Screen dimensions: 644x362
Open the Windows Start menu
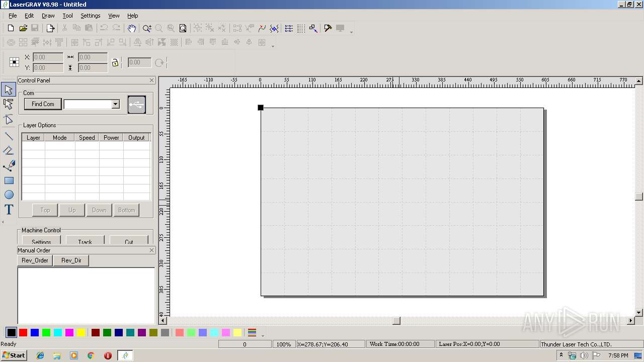(x=14, y=355)
